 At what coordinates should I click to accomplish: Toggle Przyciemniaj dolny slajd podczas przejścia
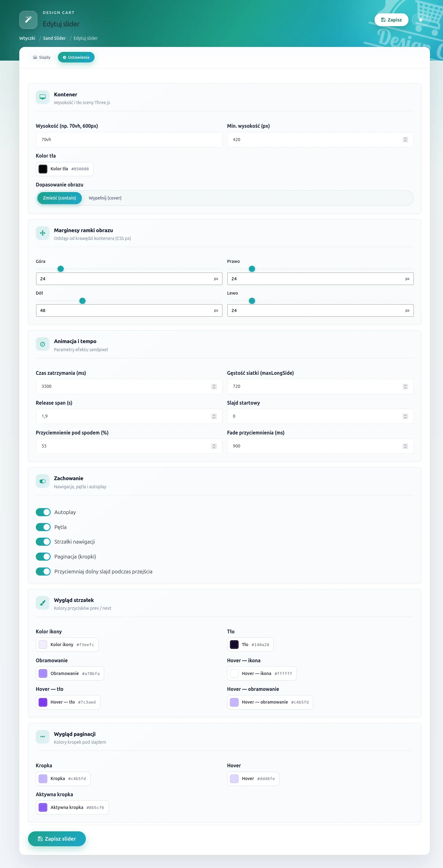tap(43, 572)
